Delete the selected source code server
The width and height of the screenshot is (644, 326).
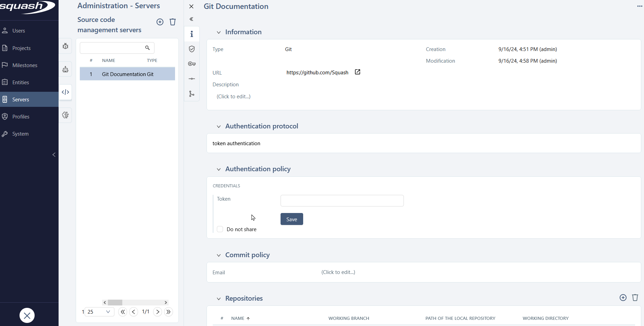coord(173,22)
